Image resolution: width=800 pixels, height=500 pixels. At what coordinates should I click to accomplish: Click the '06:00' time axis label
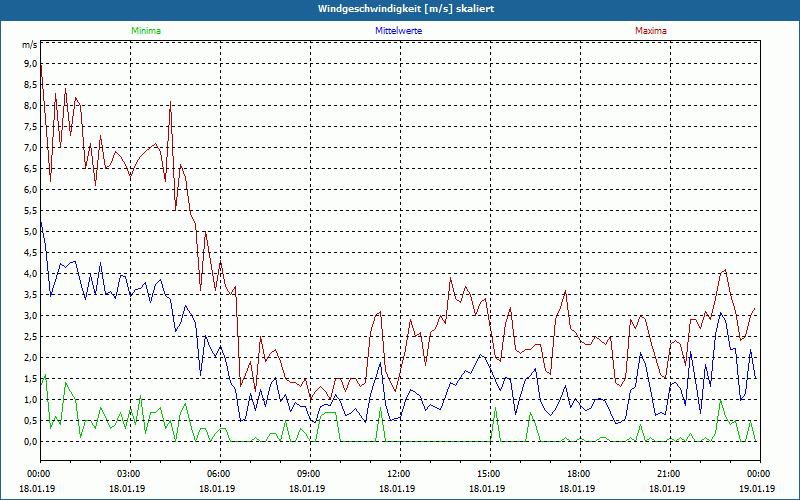point(218,474)
